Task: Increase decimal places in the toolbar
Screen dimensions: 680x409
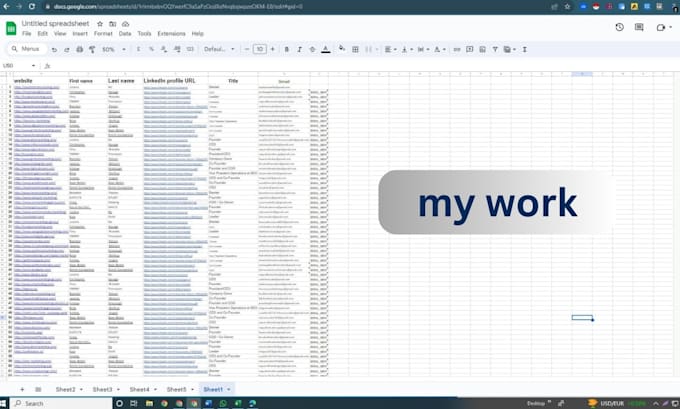Action: pyautogui.click(x=177, y=49)
